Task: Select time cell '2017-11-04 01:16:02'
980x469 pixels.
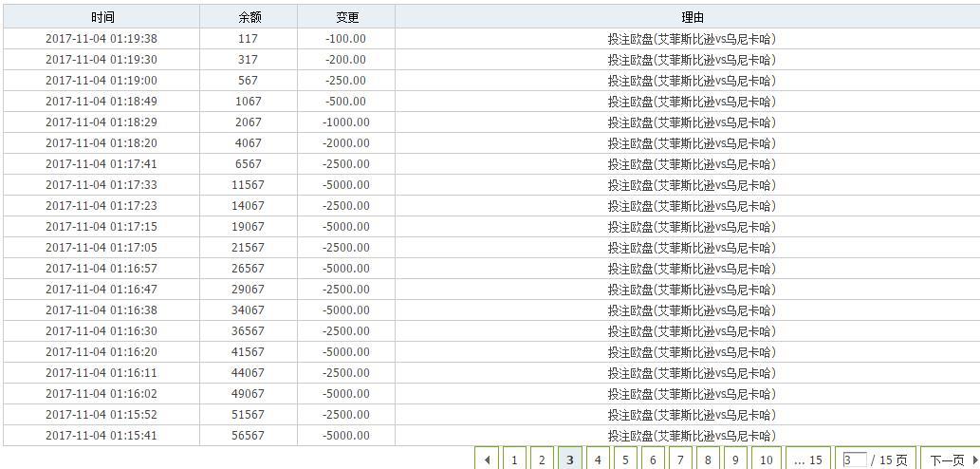Action: pos(102,394)
